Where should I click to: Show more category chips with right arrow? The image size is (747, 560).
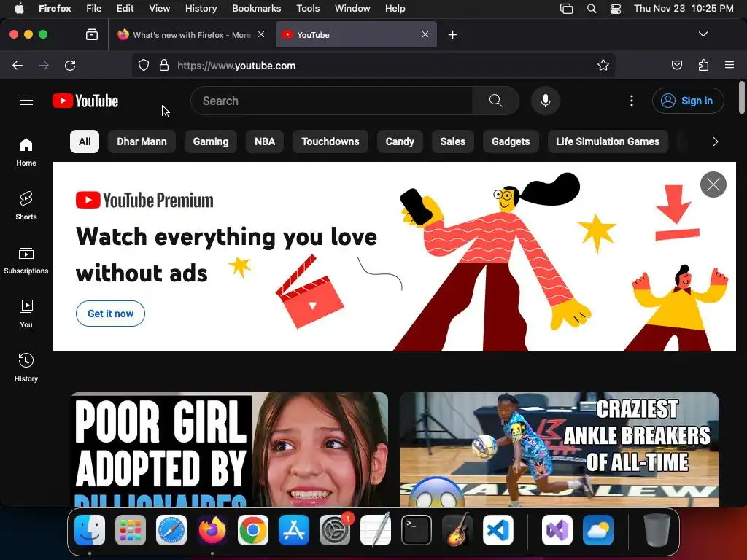tap(715, 141)
